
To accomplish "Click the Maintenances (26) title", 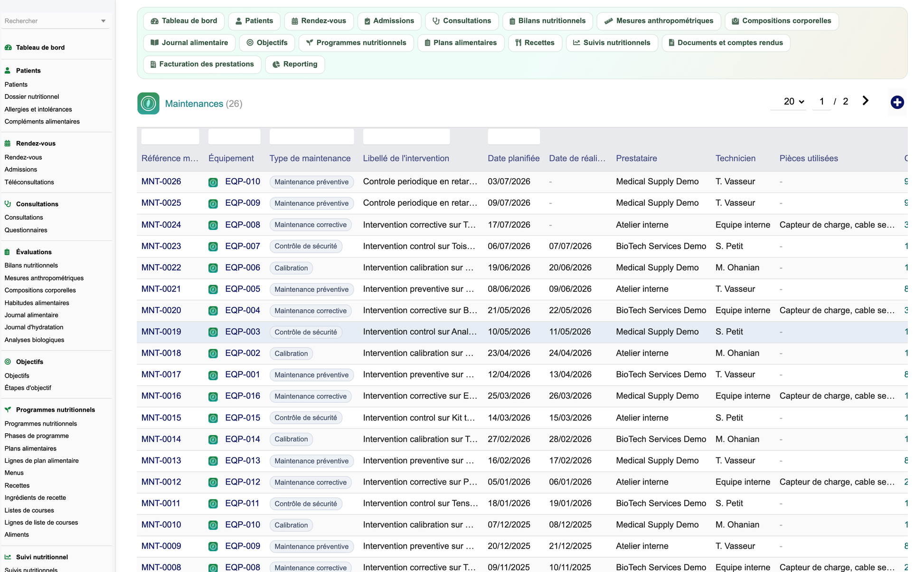I will pyautogui.click(x=204, y=104).
